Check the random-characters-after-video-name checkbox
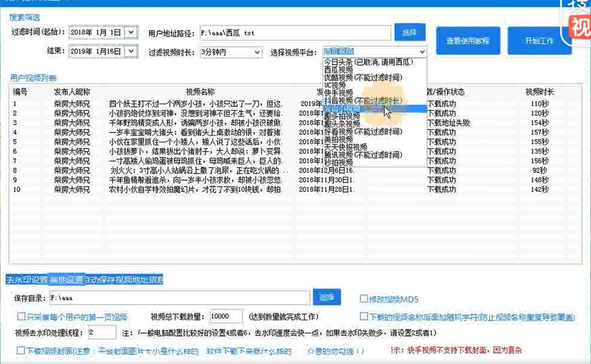The height and width of the screenshot is (364, 591). click(365, 316)
